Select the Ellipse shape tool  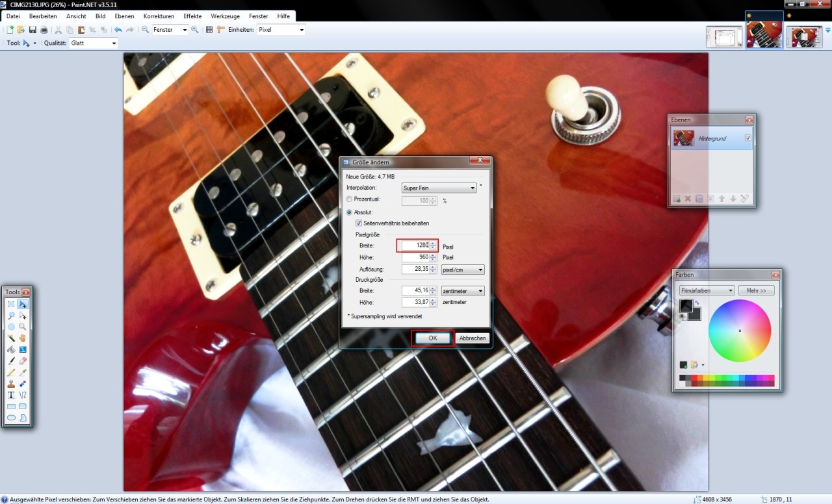11,418
